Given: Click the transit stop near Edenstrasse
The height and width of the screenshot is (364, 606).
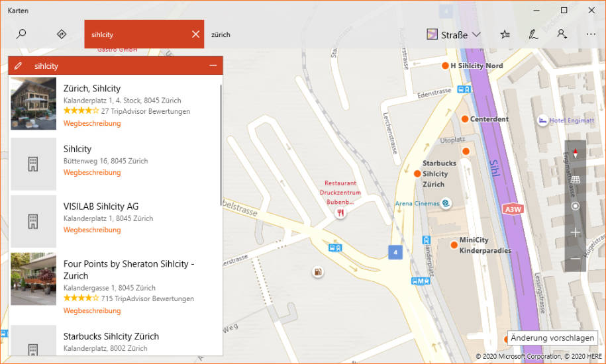Looking at the screenshot, I should click(464, 89).
